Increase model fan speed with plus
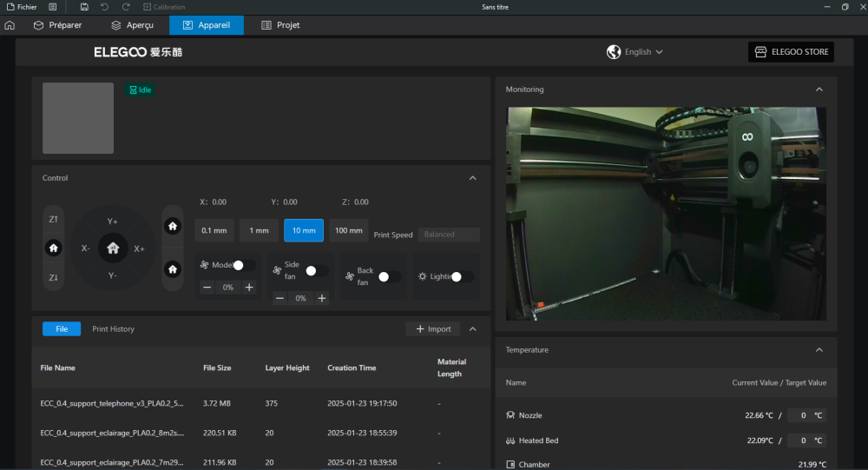The image size is (868, 470). 249,287
